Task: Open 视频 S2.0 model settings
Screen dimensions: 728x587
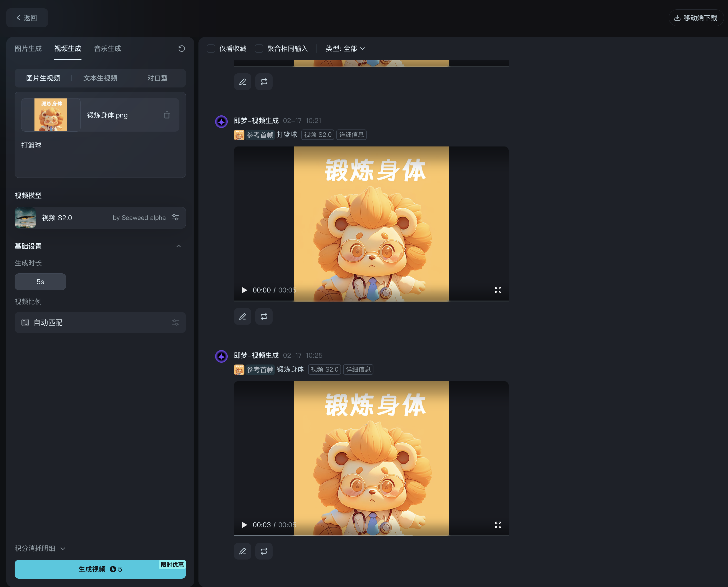Action: [175, 218]
